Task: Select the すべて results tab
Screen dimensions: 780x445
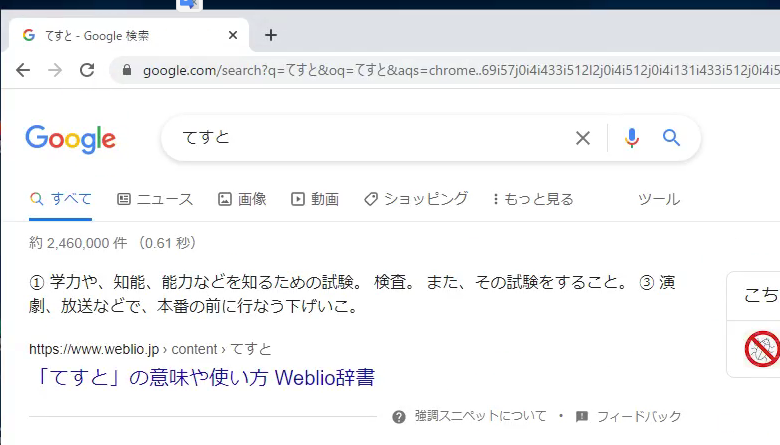Action: click(61, 199)
